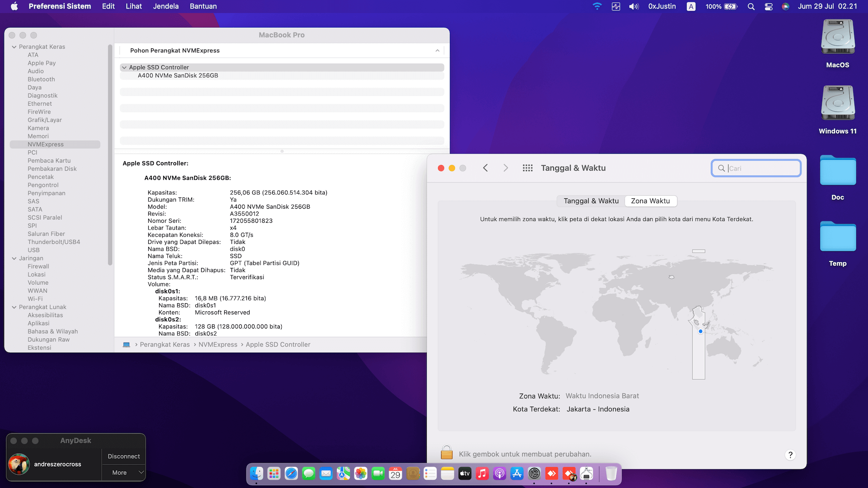Open the Reminders app in the dock
Screen dimensions: 868x488
click(x=430, y=474)
